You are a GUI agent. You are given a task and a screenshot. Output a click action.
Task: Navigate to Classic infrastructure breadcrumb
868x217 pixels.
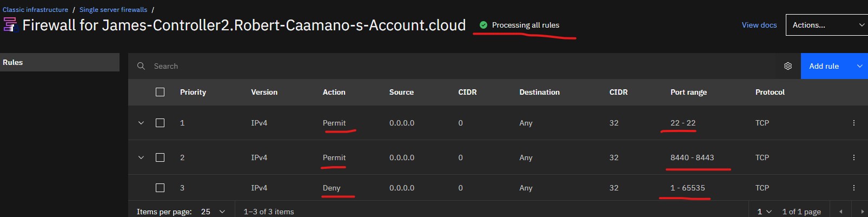[36, 10]
